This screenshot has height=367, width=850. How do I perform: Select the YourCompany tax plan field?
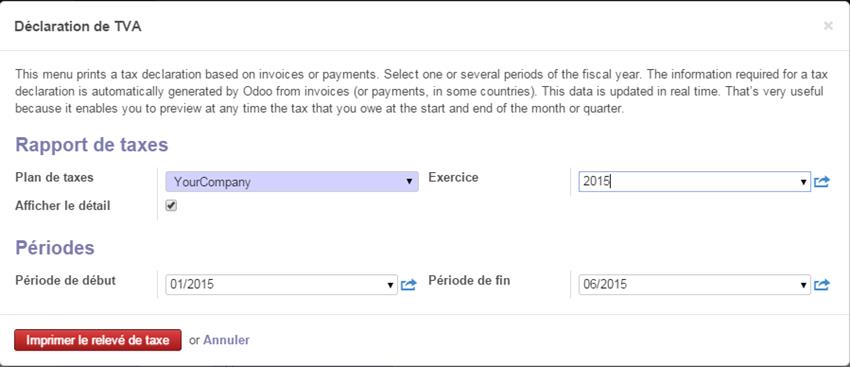pos(292,182)
